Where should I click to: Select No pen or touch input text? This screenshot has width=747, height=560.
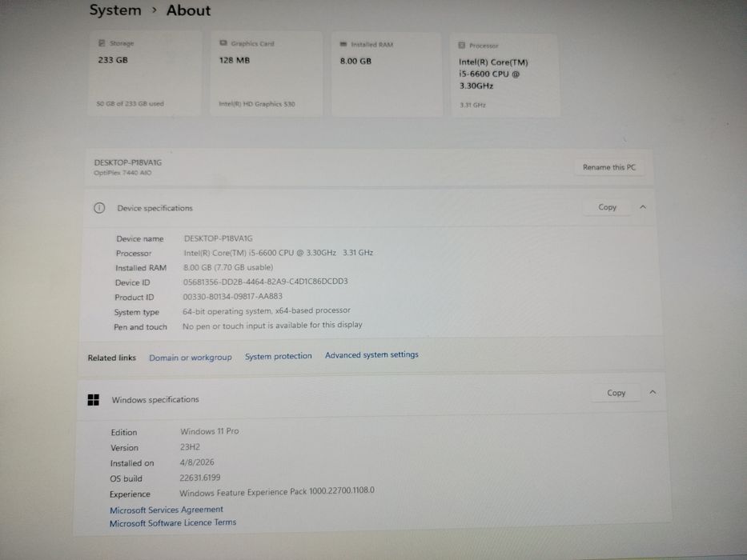pyautogui.click(x=272, y=326)
